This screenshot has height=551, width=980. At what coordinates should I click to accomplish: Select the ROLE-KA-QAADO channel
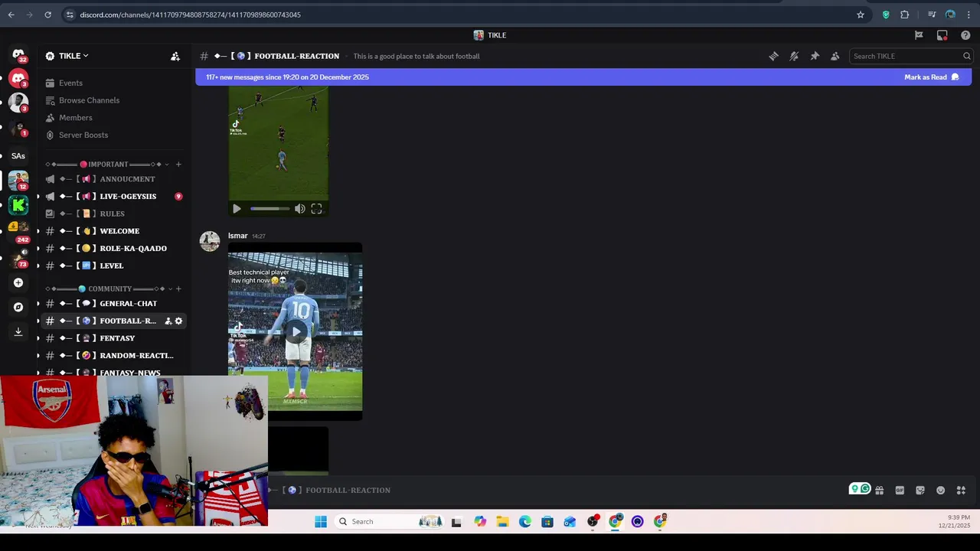[x=112, y=248]
